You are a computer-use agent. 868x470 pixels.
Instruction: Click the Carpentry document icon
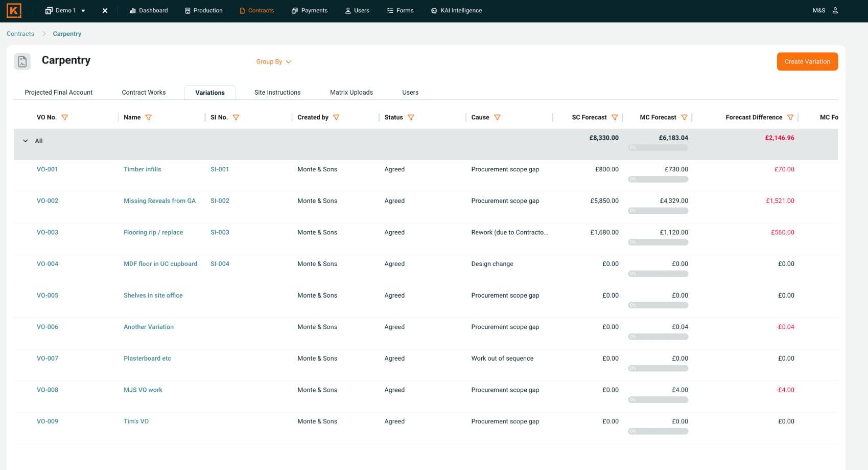point(22,61)
